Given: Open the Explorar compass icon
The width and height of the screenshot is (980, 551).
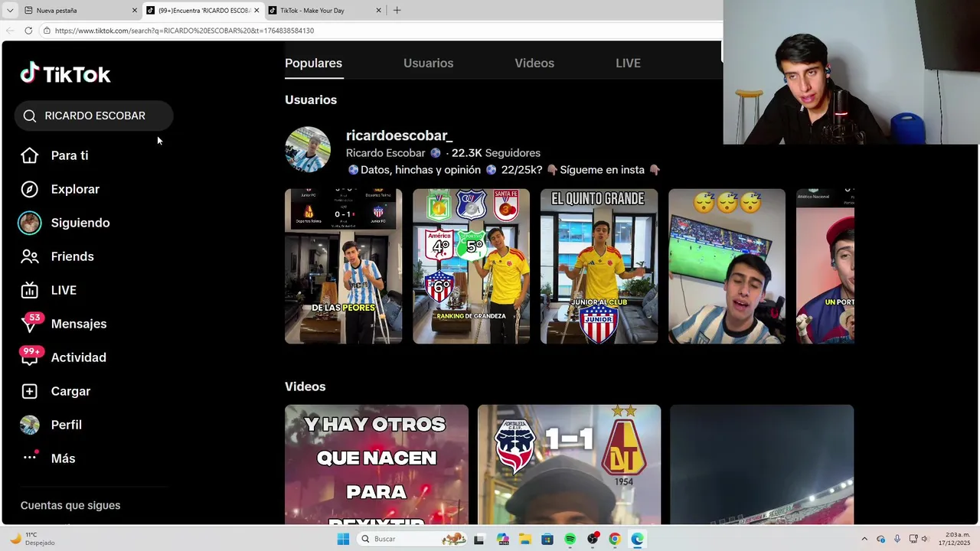Looking at the screenshot, I should coord(29,189).
